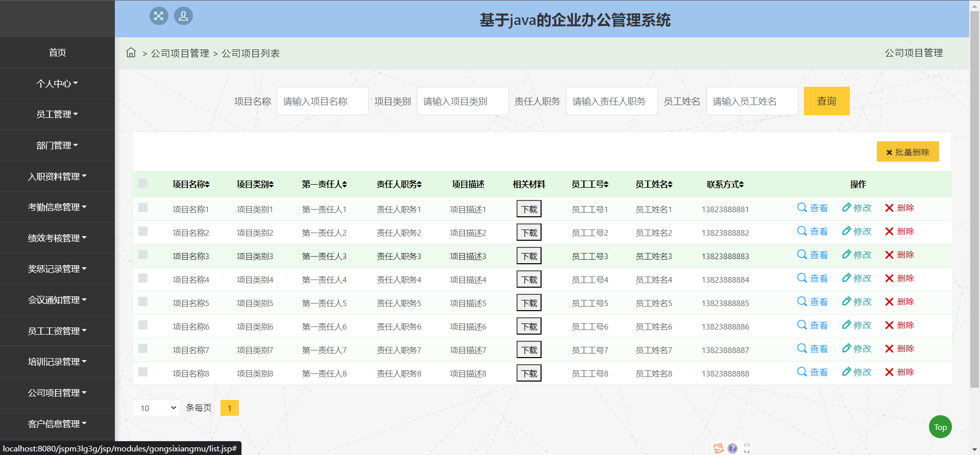The image size is (980, 455).
Task: Check the box for 项目名称5 row
Action: 143,301
